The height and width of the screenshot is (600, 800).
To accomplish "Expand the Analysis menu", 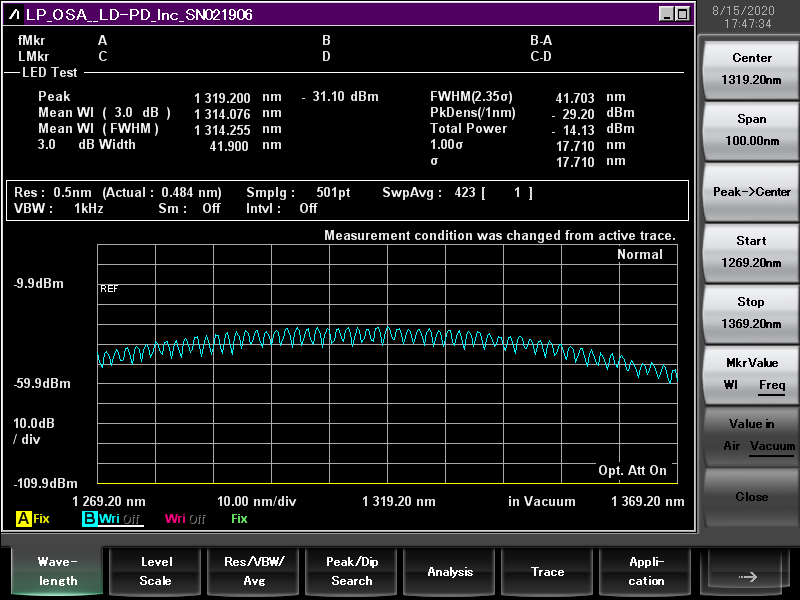I will click(450, 571).
